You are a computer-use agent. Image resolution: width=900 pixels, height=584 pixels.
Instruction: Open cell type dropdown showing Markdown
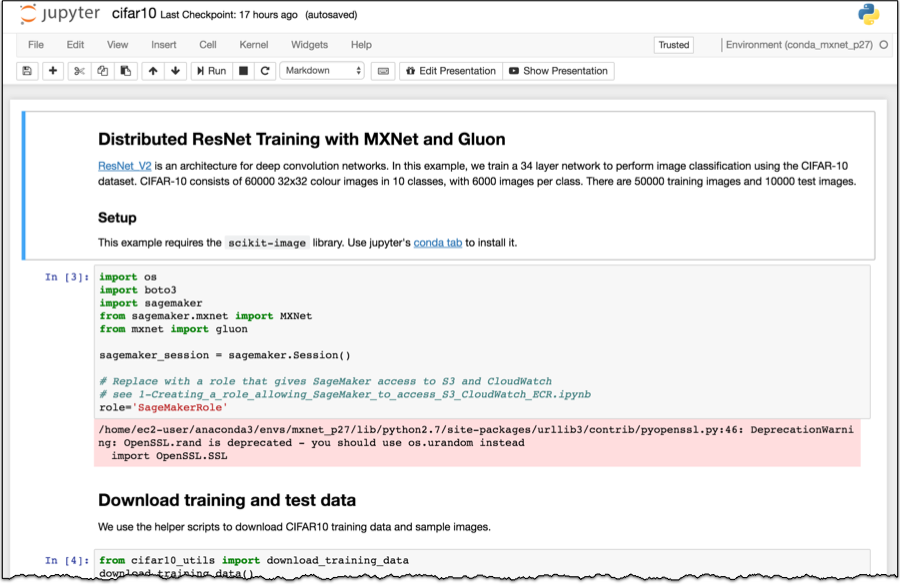322,71
